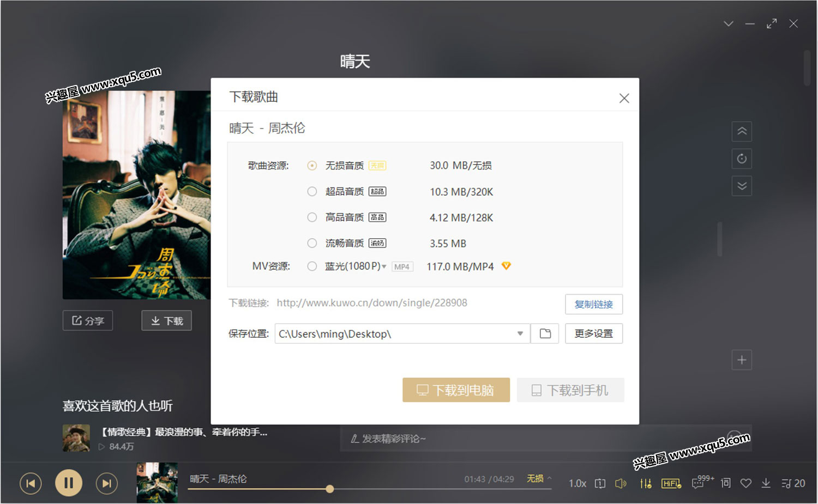Viewport: 818px width, 504px height.
Task: Select the 超品音质 320K quality option
Action: (312, 192)
